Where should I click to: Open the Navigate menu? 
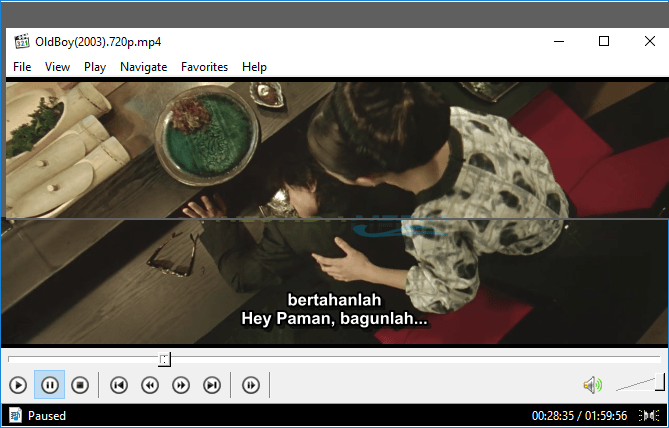click(x=143, y=67)
